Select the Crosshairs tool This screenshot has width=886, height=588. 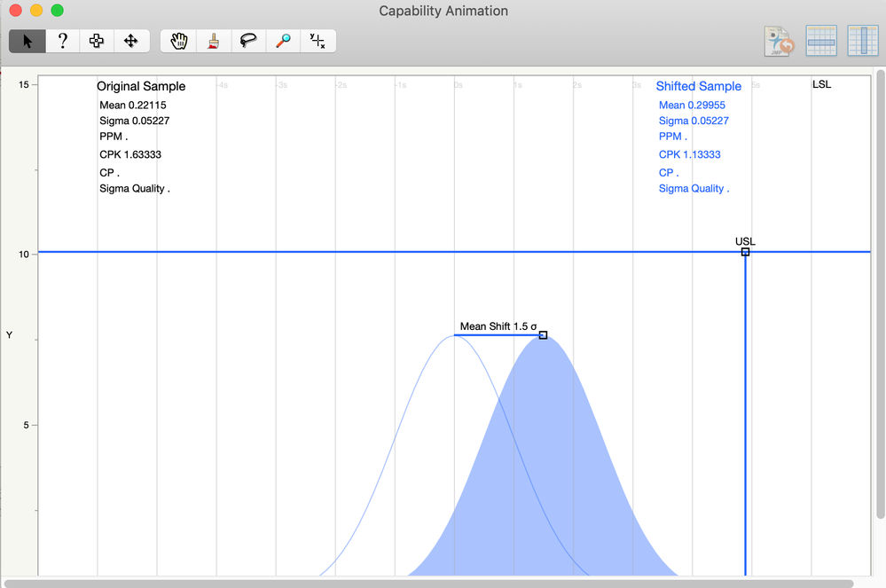coord(318,41)
